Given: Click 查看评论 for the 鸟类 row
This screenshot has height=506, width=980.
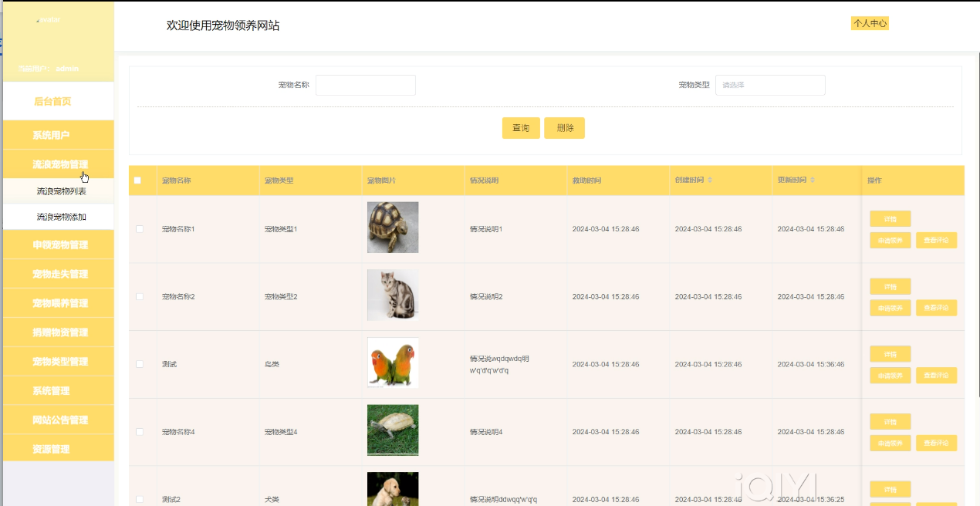Looking at the screenshot, I should [x=937, y=376].
